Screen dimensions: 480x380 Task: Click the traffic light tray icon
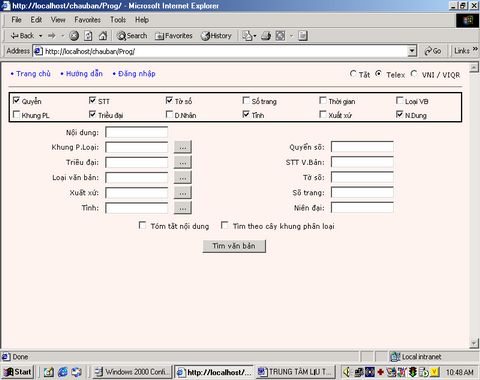click(x=413, y=372)
